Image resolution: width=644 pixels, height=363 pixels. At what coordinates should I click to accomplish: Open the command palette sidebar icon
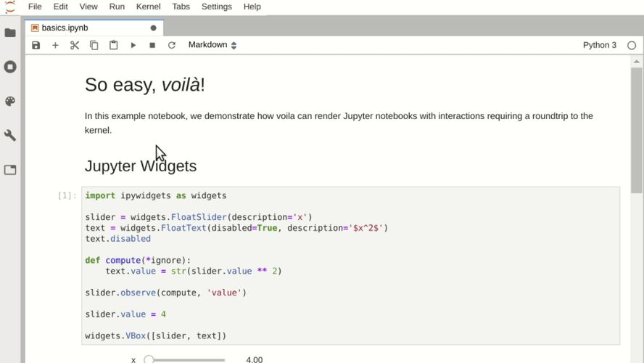tap(10, 102)
